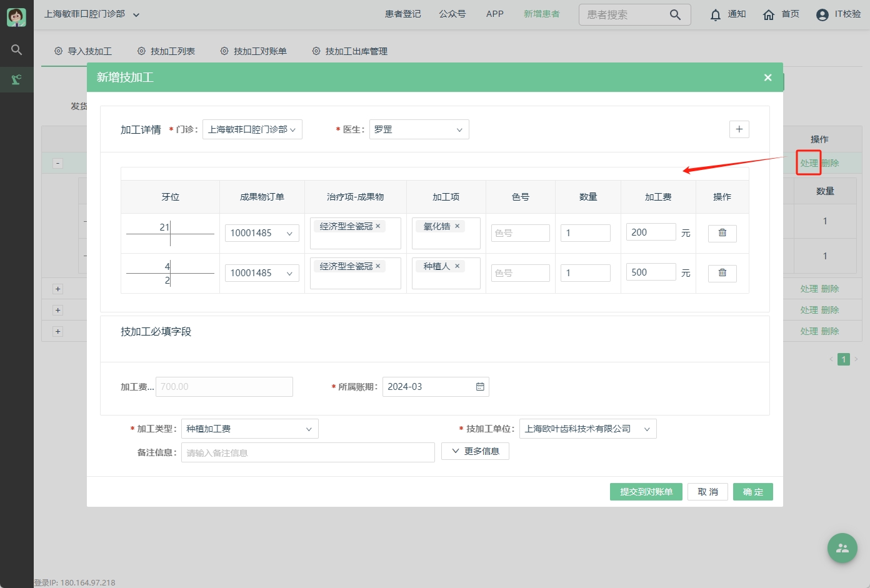Viewport: 870px width, 588px height.
Task: Click the floating green contacts button
Action: [x=842, y=548]
